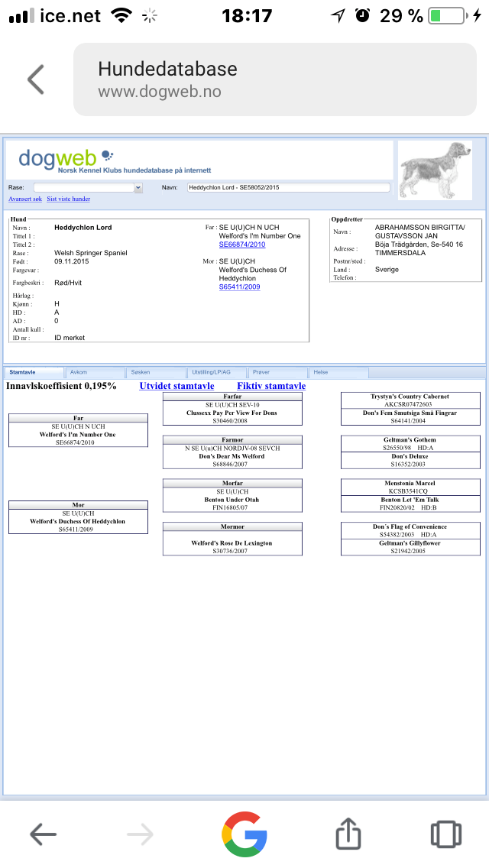
Task: Click Don's Fem Smutsiga Små Fingrar entry
Action: tap(410, 417)
